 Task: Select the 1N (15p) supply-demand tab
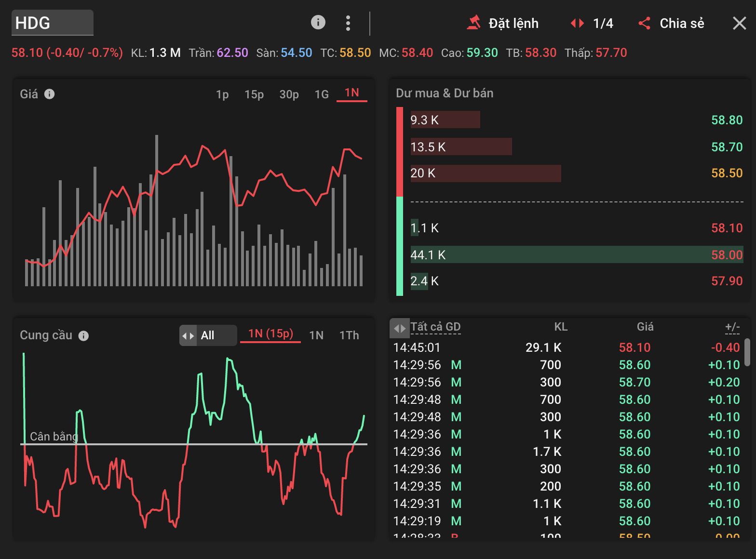coord(270,334)
